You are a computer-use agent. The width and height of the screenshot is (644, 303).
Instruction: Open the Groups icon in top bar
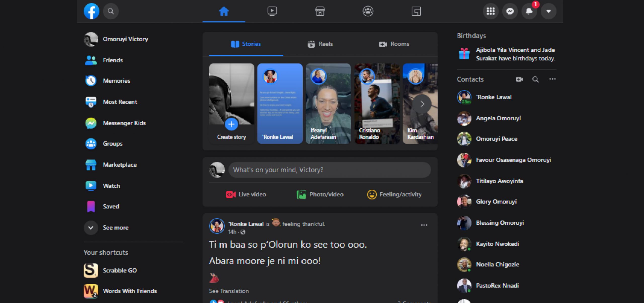(368, 11)
